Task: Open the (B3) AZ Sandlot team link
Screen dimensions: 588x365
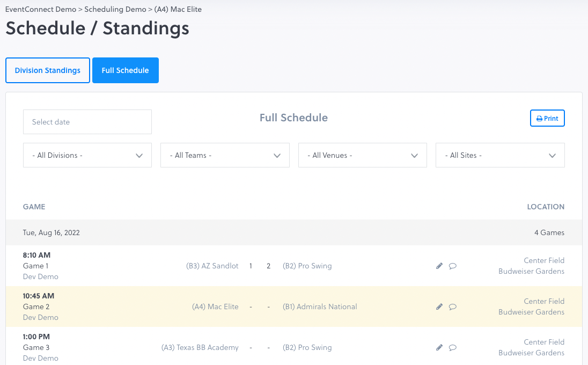Action: coord(212,266)
